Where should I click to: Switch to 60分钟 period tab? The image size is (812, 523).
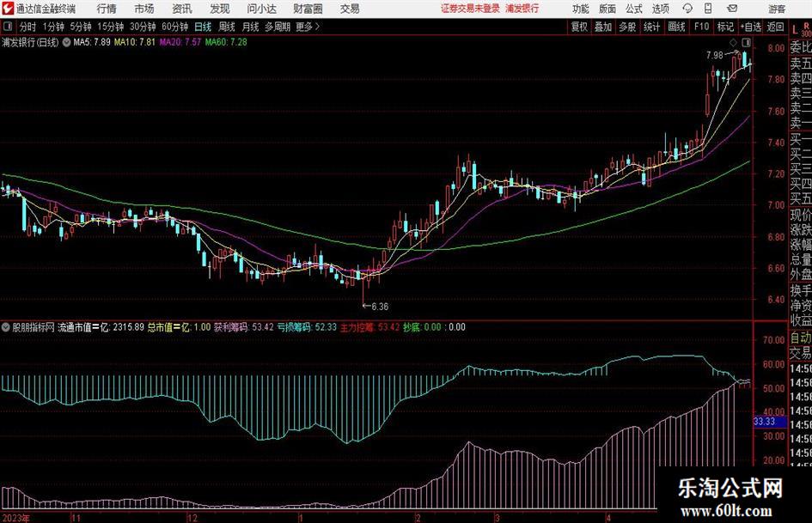[174, 27]
